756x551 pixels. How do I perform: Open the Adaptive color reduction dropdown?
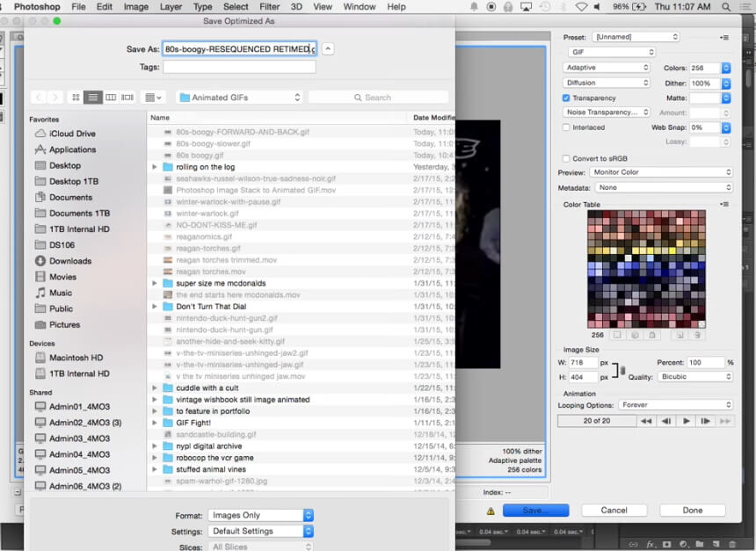tap(607, 68)
